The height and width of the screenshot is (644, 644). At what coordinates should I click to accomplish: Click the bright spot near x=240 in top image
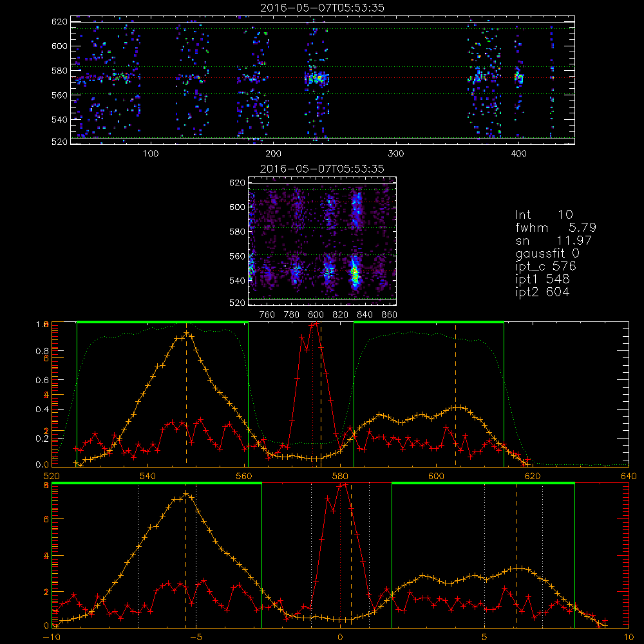[x=317, y=78]
